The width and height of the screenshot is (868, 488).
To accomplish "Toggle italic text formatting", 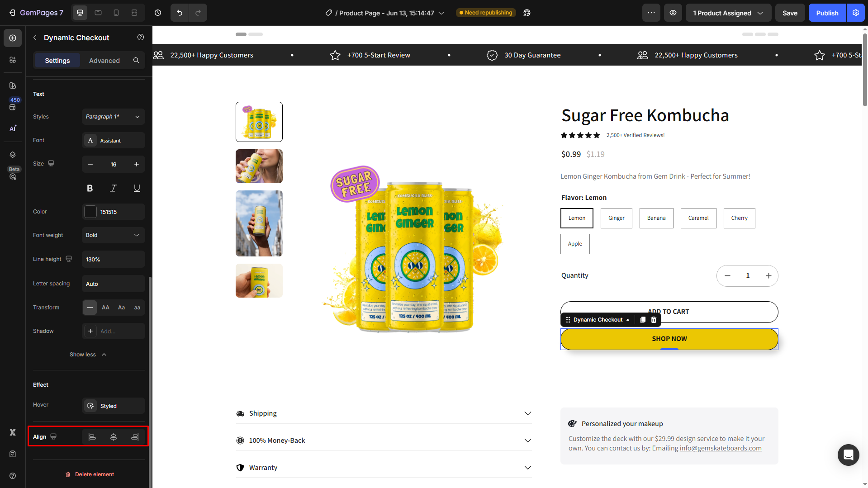I will [x=114, y=188].
